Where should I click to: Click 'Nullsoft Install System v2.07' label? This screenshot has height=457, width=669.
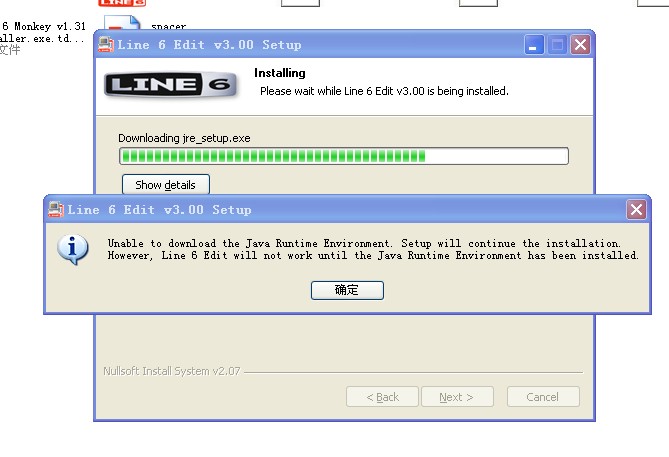tap(172, 371)
